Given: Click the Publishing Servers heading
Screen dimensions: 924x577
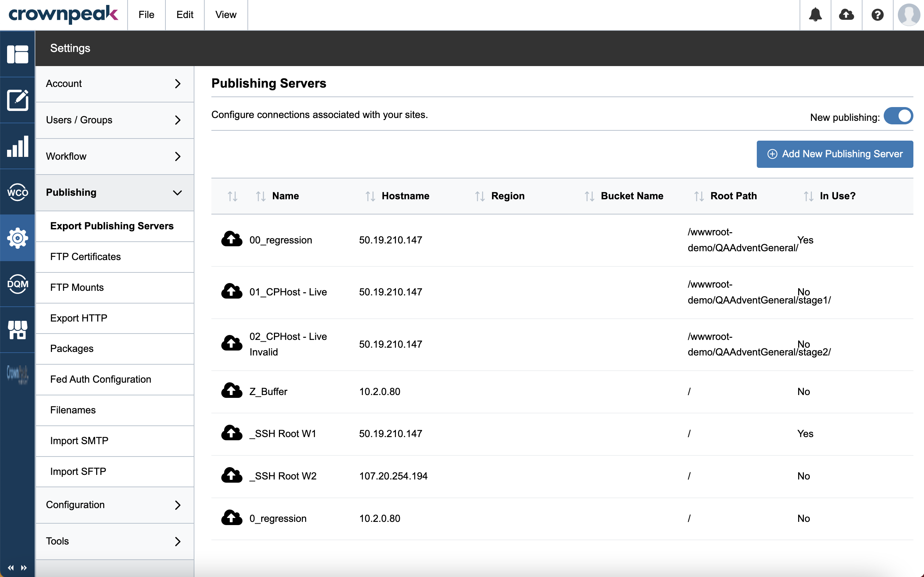Looking at the screenshot, I should (269, 83).
